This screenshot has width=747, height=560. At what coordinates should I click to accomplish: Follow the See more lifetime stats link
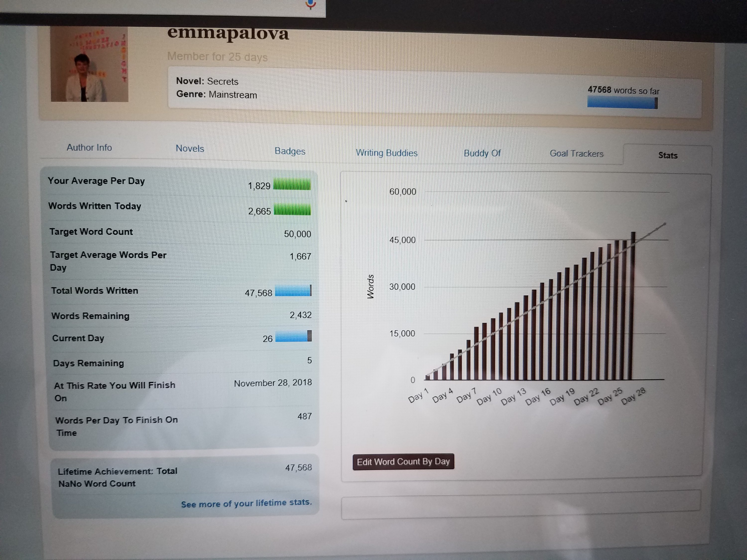point(246,503)
